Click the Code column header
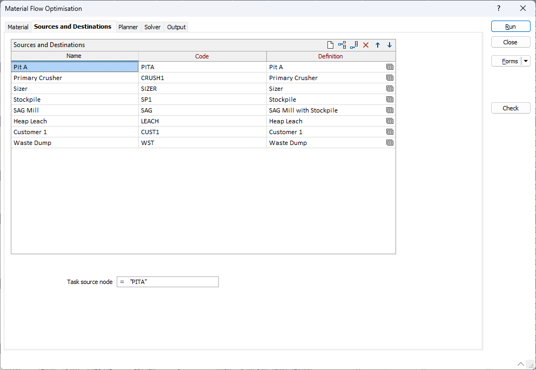Image resolution: width=536 pixels, height=370 pixels. click(202, 56)
